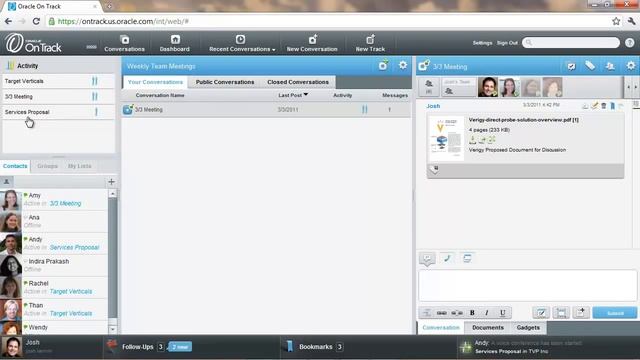Open Verigy PDF document thumbnail
This screenshot has width=640, height=360.
click(446, 138)
